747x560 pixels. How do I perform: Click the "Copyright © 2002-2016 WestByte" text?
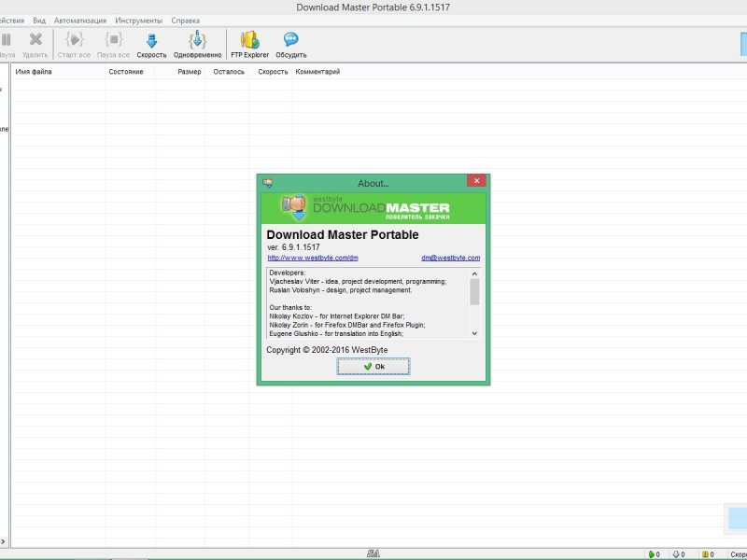point(327,350)
